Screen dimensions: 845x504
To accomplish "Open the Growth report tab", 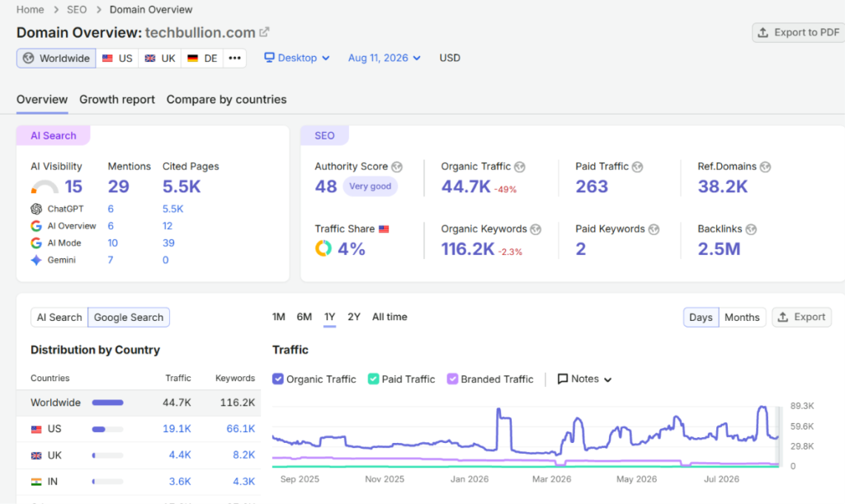I will 117,100.
